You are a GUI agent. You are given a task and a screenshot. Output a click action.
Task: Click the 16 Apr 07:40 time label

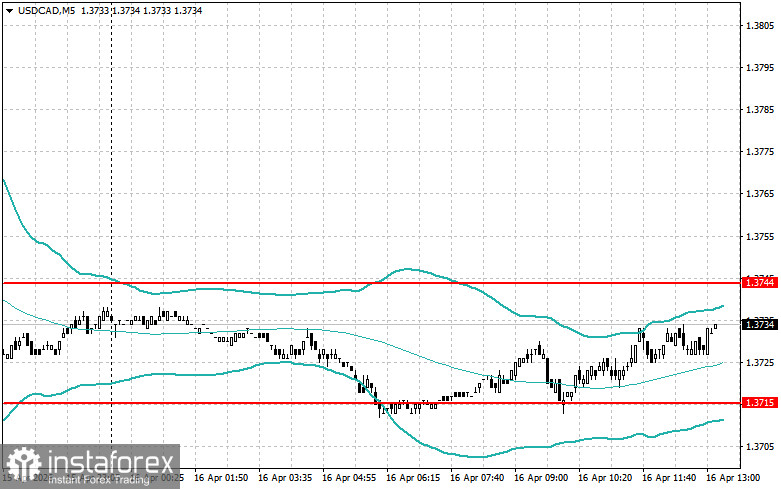[477, 478]
